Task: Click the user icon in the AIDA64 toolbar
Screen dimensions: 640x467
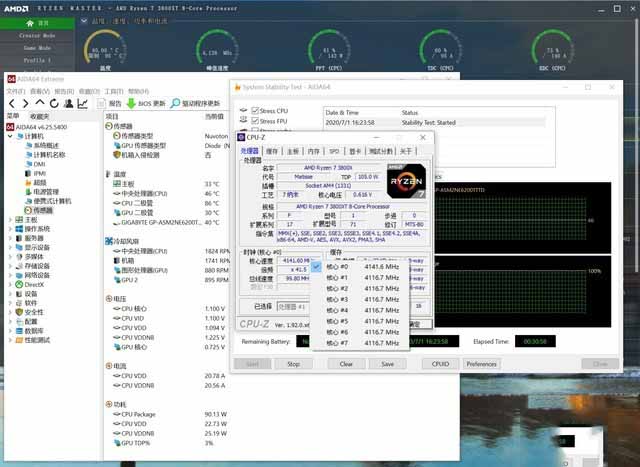Action: coord(69,103)
